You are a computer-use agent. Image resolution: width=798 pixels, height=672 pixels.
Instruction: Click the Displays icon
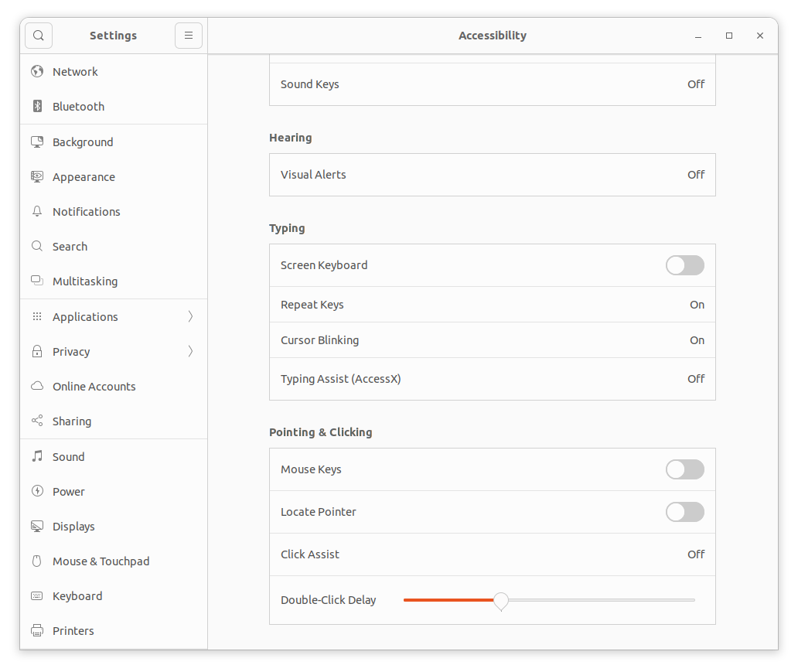tap(37, 526)
